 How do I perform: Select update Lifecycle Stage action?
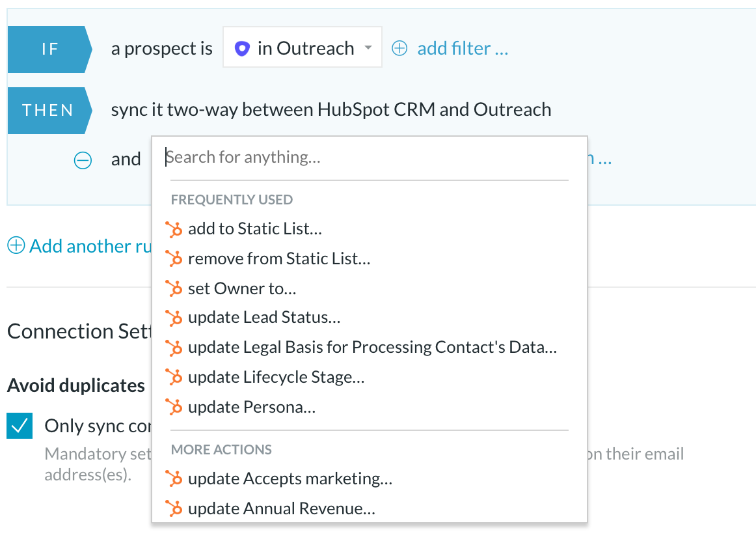point(277,377)
